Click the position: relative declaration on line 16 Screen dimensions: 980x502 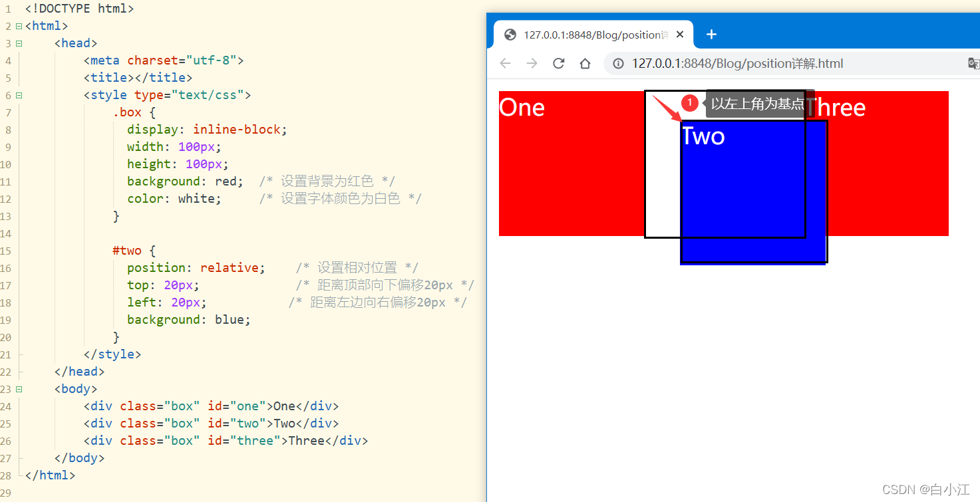tap(193, 267)
